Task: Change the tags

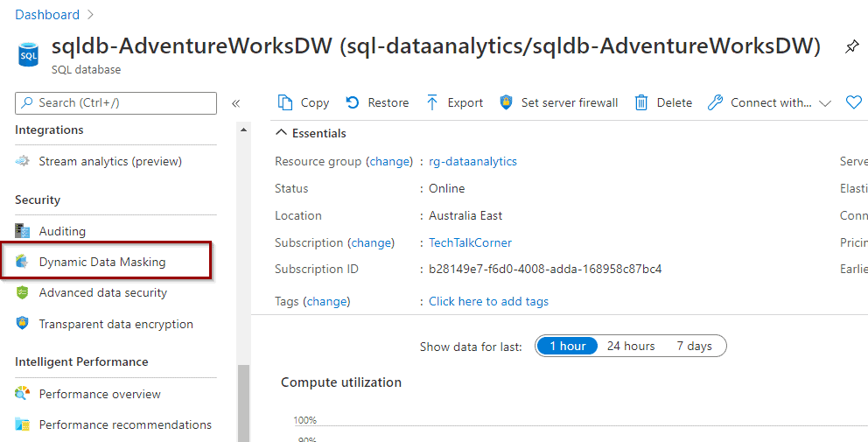Action: (x=328, y=301)
